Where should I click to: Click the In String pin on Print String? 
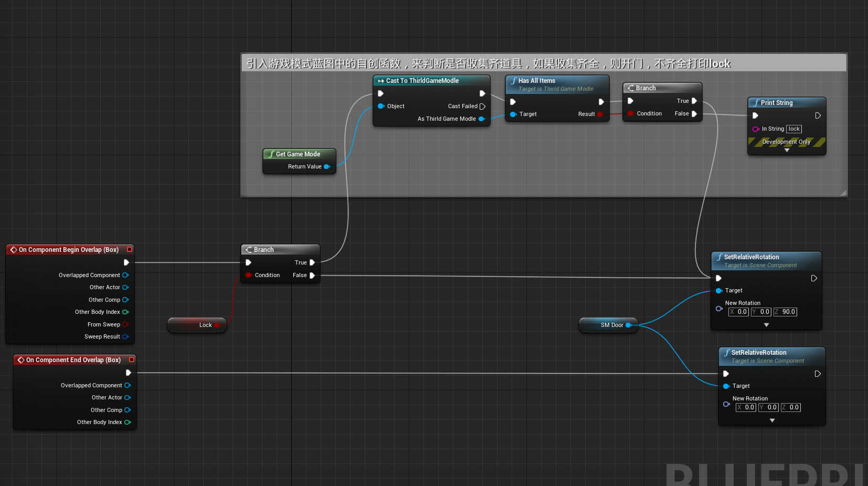click(x=756, y=129)
